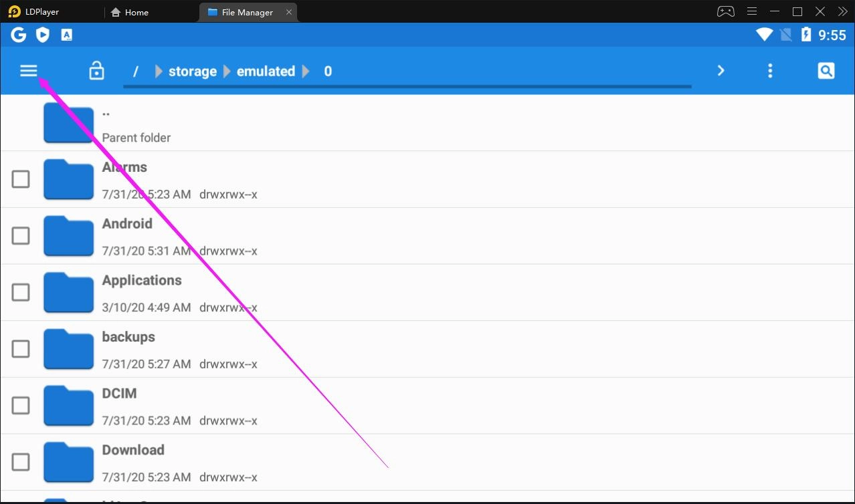The image size is (855, 504).
Task: Open the Play Protect icon
Action: point(42,34)
